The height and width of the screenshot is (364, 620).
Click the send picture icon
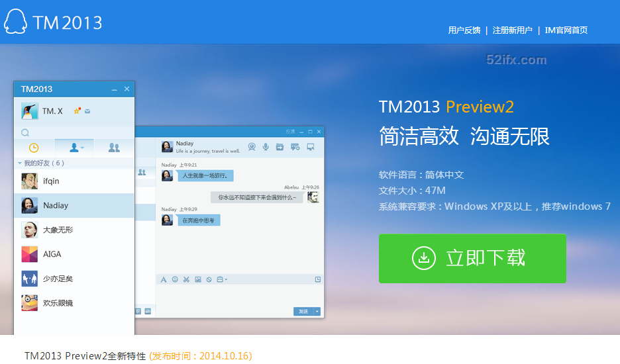(198, 279)
